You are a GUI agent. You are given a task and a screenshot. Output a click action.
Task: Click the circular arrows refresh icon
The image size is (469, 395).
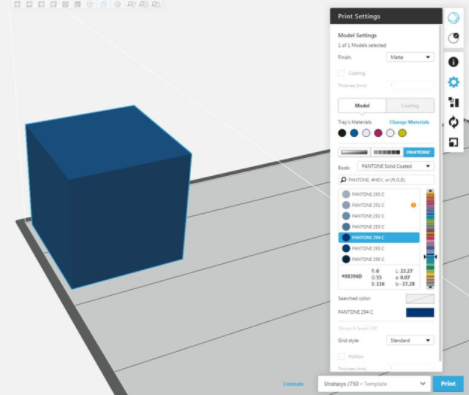pos(453,122)
